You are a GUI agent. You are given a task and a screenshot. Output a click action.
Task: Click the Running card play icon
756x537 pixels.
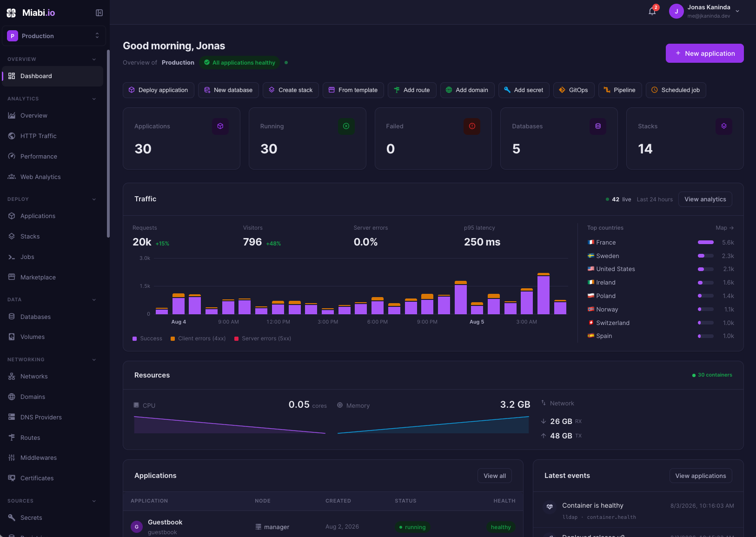click(346, 126)
